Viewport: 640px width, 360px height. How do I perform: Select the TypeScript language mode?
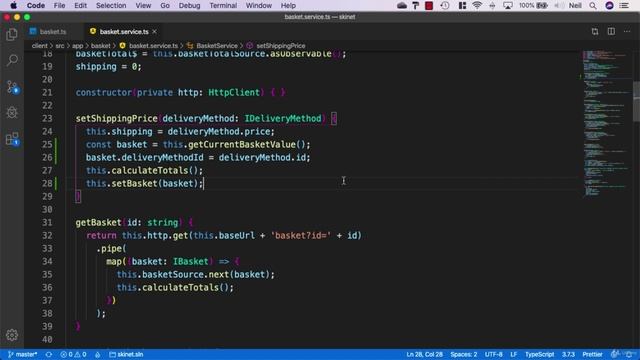pyautogui.click(x=539, y=354)
